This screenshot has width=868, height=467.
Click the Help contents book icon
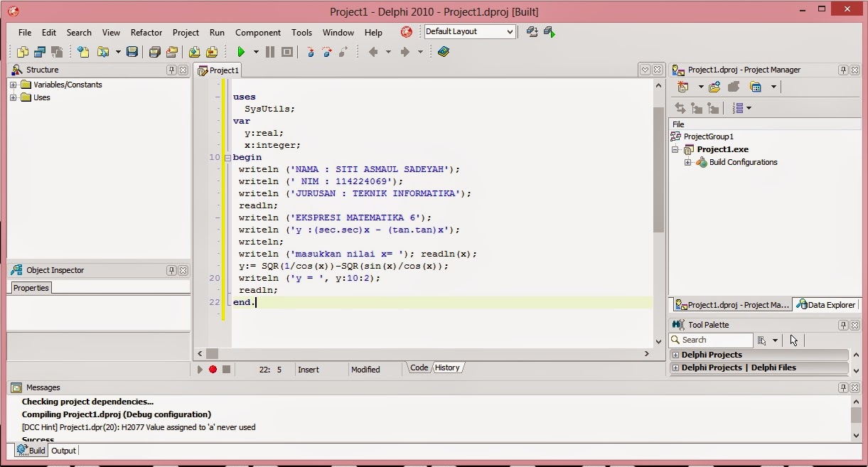pos(444,52)
